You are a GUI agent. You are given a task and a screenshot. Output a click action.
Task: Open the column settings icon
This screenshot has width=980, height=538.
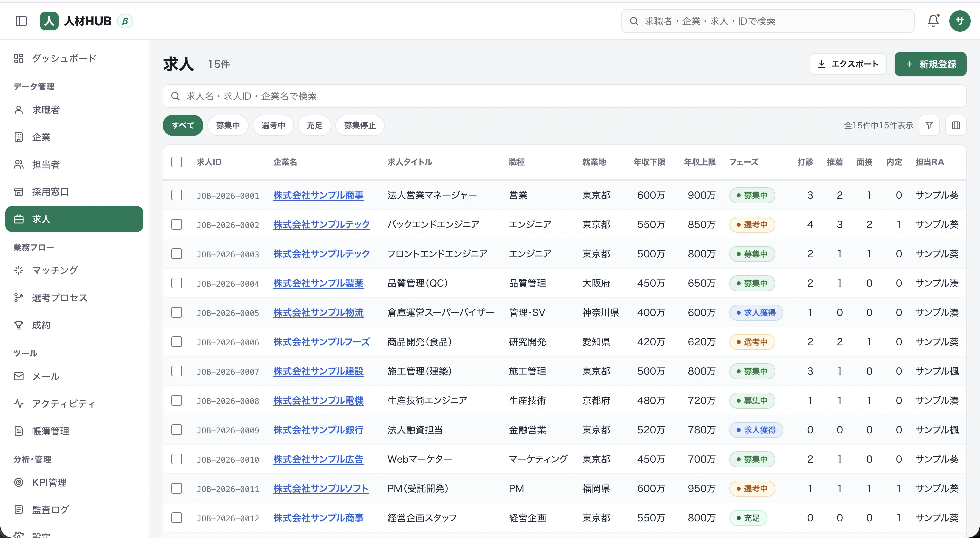point(956,125)
